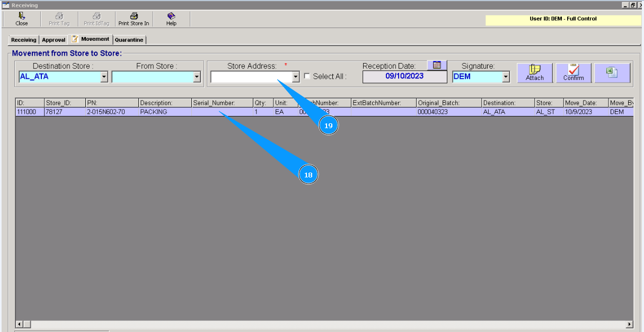Click the Store_ID column header
Image resolution: width=644 pixels, height=332 pixels.
[65, 103]
